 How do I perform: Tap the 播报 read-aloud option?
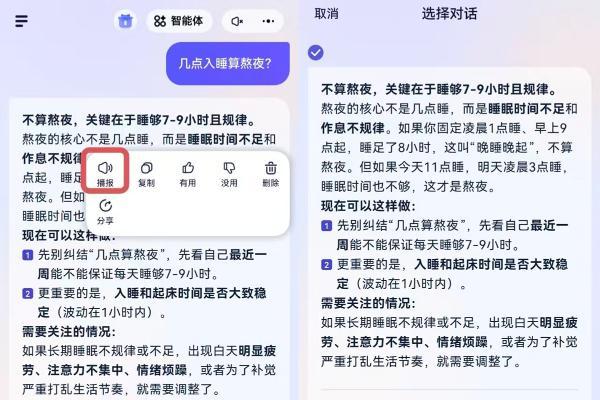[105, 174]
